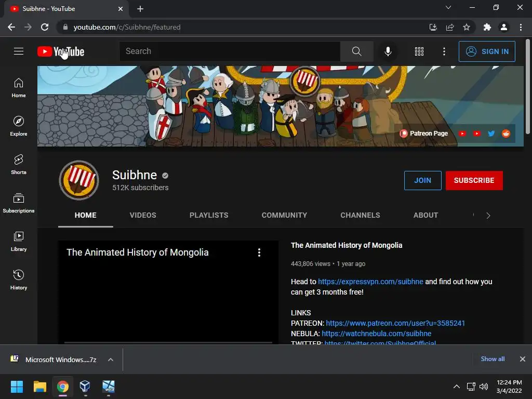532x399 pixels.
Task: Open the patreon.com user link
Action: pyautogui.click(x=395, y=323)
